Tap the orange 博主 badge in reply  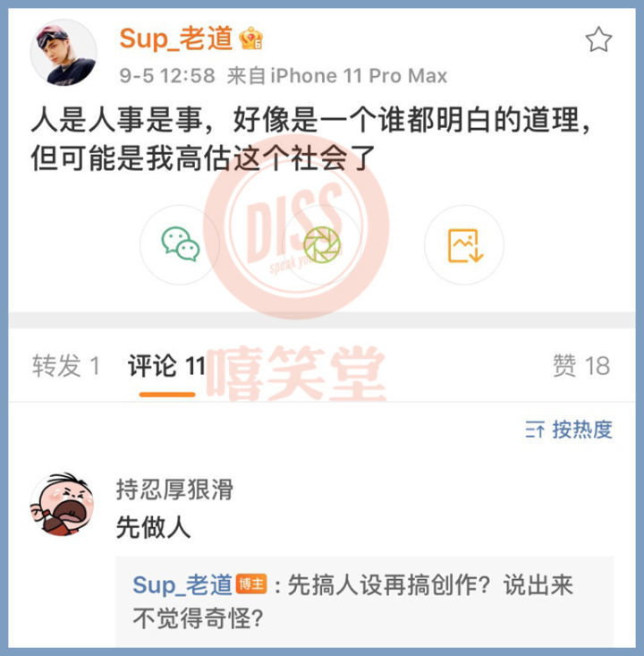pos(251,584)
